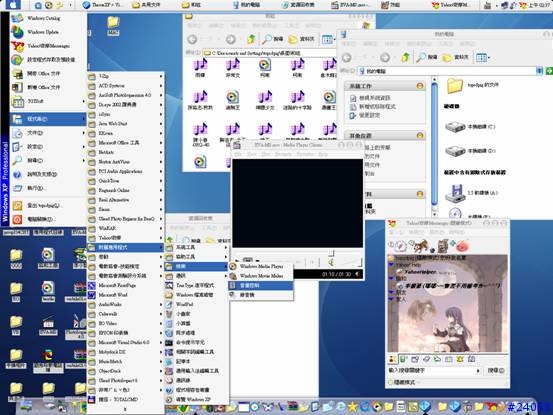553x415 pixels.
Task: Click the Messenger search keyword input field
Action: coord(431,371)
